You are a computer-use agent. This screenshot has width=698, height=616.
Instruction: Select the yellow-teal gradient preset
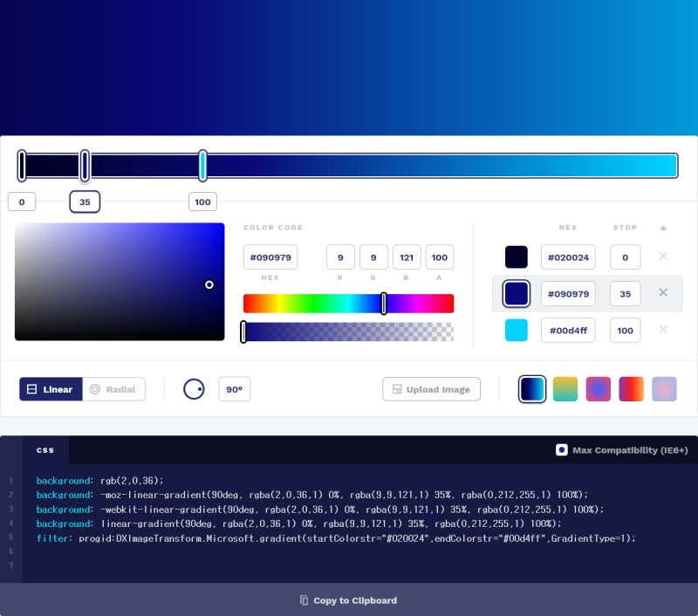tap(565, 389)
